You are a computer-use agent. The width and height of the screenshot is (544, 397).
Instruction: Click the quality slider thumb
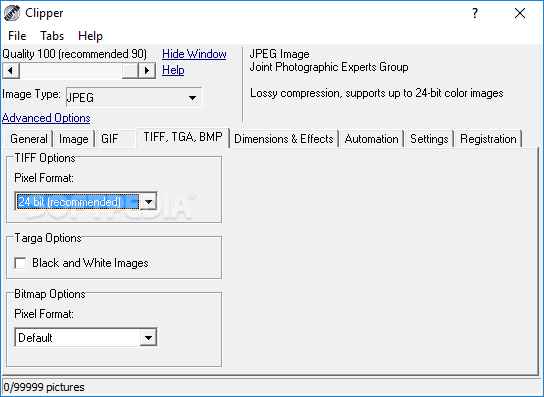click(130, 70)
